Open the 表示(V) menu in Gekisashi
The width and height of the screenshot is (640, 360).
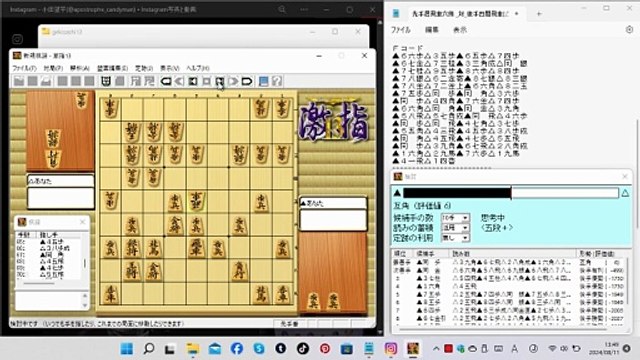pyautogui.click(x=169, y=68)
